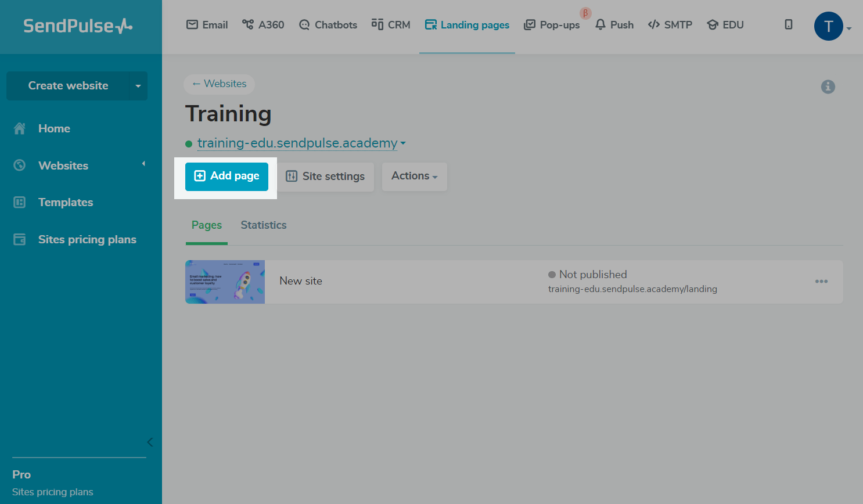Switch to the Pages tab

pos(207,225)
